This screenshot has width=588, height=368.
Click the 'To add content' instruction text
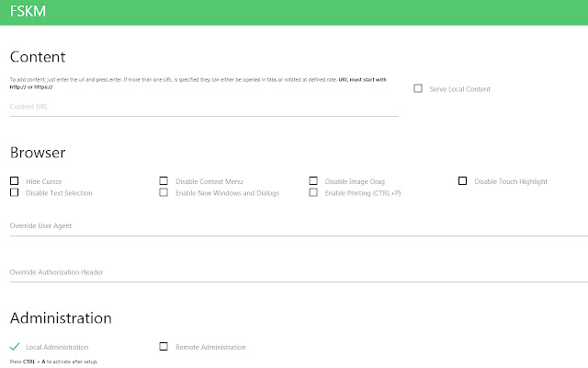point(198,84)
